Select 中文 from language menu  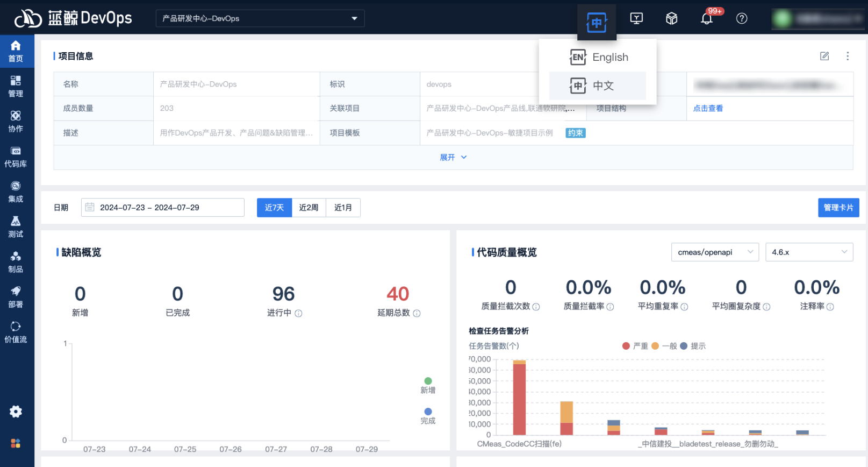[x=598, y=86]
